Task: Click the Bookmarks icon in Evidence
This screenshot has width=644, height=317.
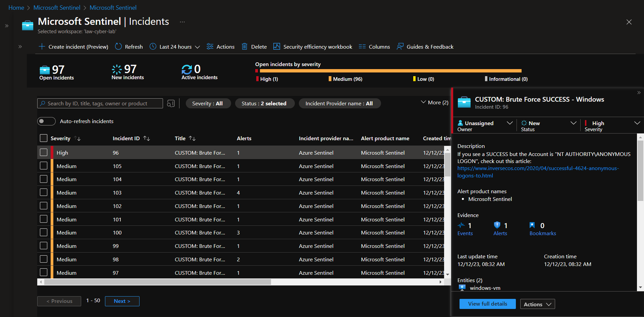Action: 532,225
